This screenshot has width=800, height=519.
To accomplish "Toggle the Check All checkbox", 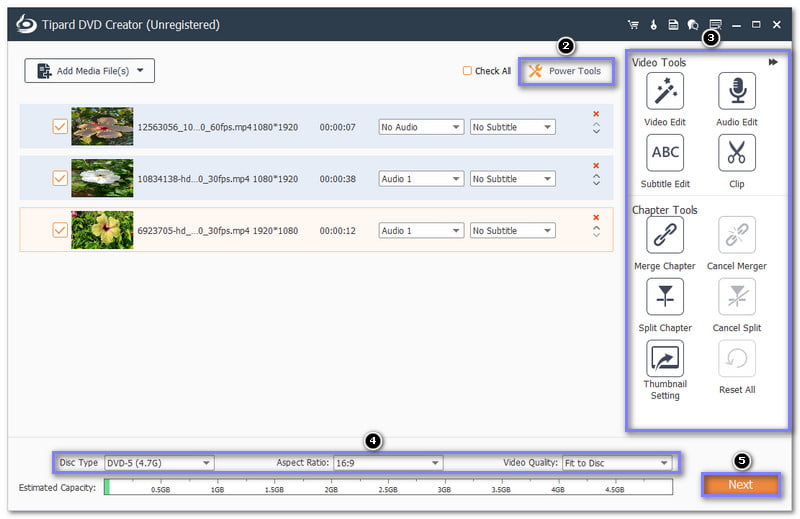I will (467, 71).
